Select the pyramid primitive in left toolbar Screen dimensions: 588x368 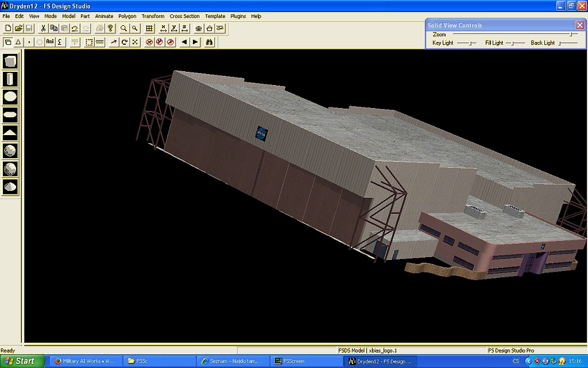coord(10,133)
